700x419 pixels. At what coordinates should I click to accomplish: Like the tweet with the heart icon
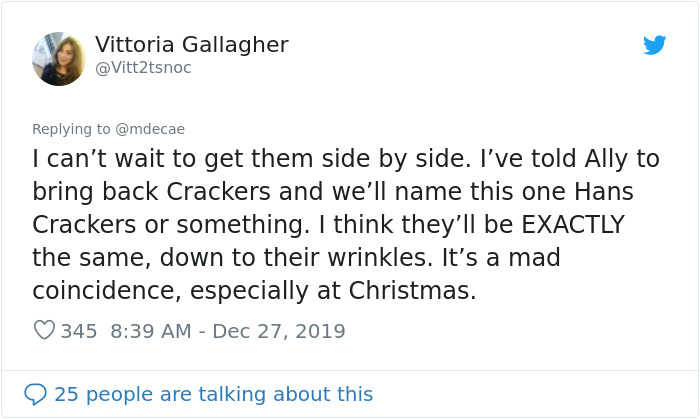pyautogui.click(x=44, y=331)
